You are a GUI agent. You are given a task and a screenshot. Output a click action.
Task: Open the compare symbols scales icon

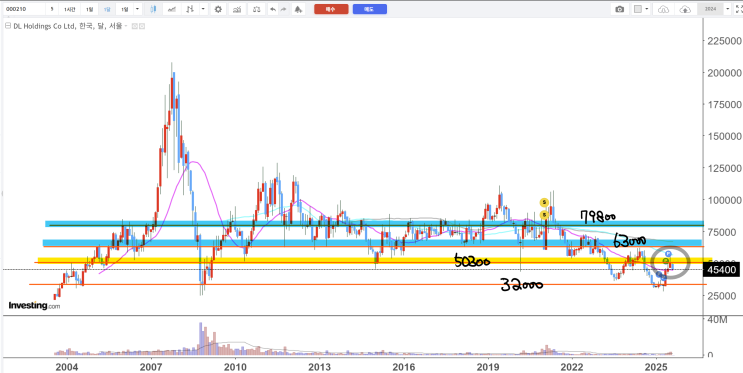click(257, 9)
